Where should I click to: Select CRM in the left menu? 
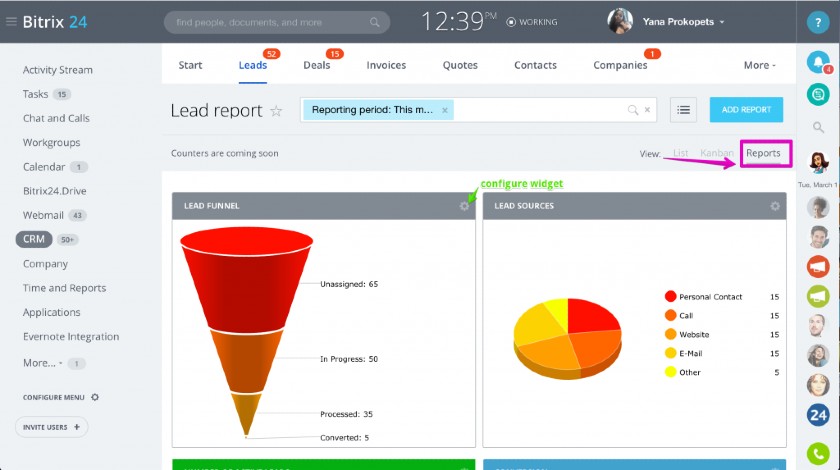pos(34,239)
